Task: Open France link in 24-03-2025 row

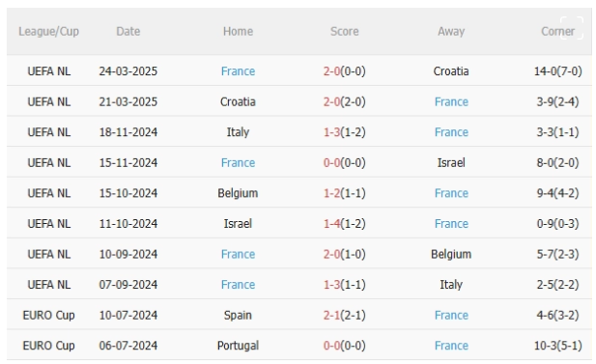Action: pos(238,71)
